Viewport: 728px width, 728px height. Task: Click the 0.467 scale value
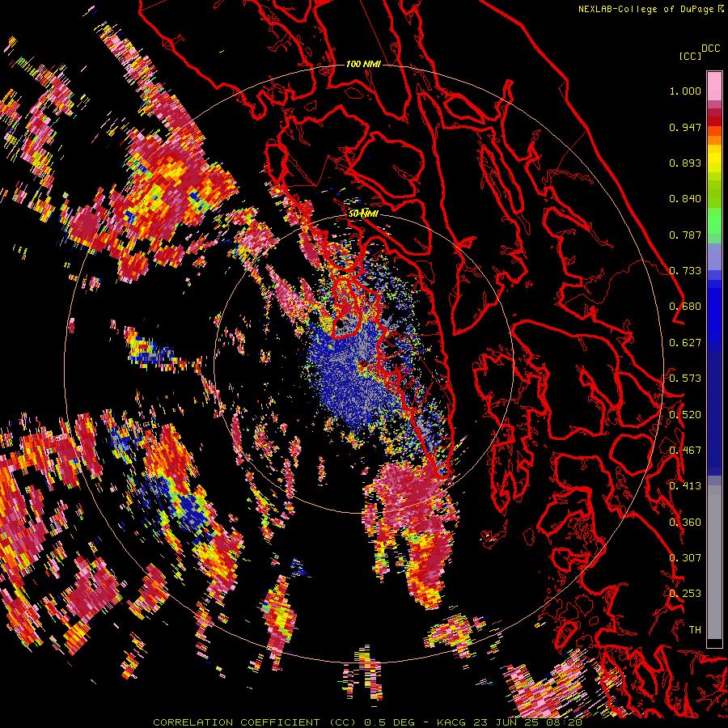(x=685, y=451)
